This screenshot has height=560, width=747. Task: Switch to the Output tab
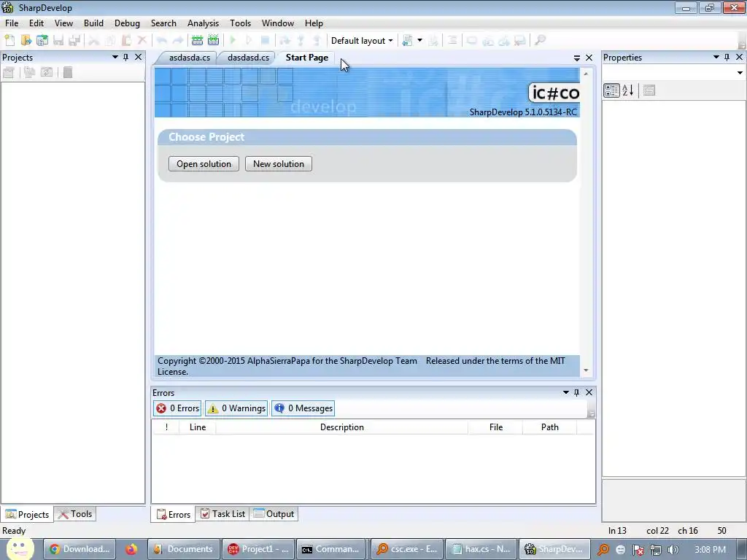tap(274, 514)
